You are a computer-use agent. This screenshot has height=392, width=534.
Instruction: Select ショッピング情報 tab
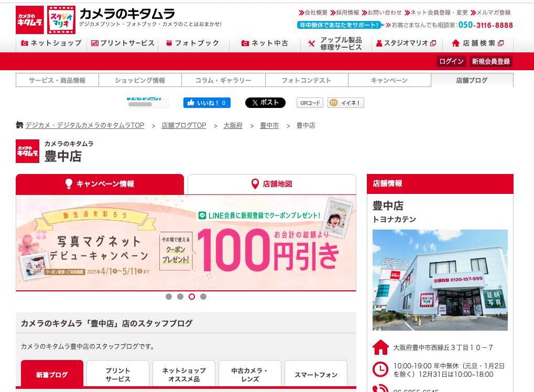coord(140,80)
